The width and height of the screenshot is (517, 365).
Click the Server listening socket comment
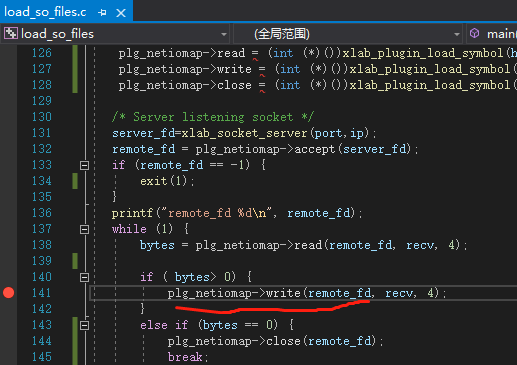[x=213, y=117]
